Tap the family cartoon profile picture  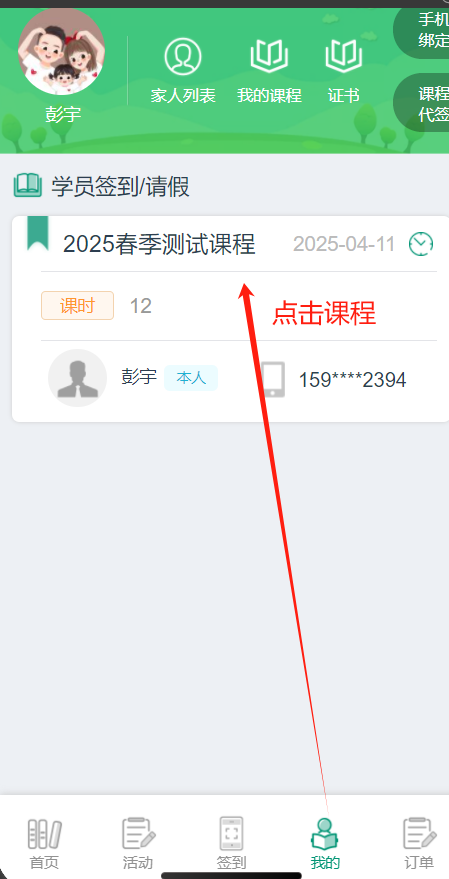(x=61, y=51)
